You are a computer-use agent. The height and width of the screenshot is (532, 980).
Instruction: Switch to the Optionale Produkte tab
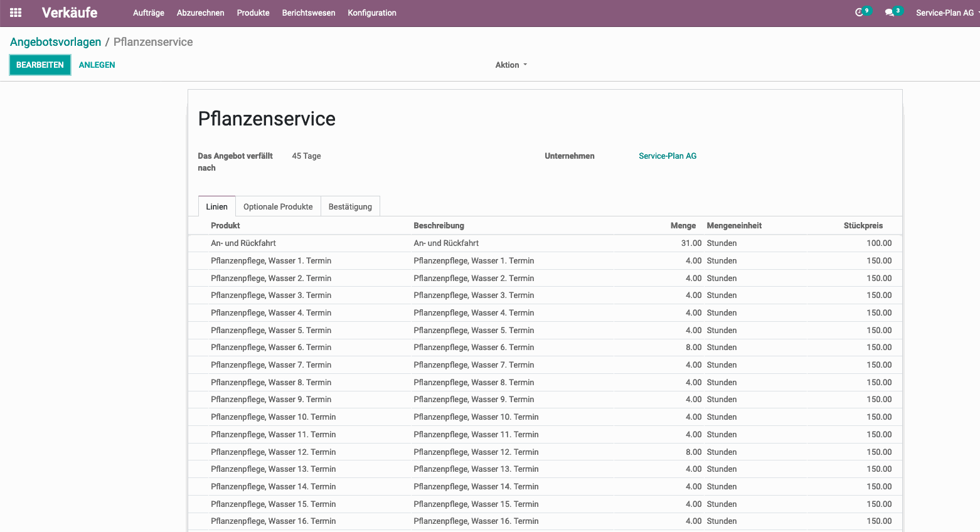(x=278, y=206)
